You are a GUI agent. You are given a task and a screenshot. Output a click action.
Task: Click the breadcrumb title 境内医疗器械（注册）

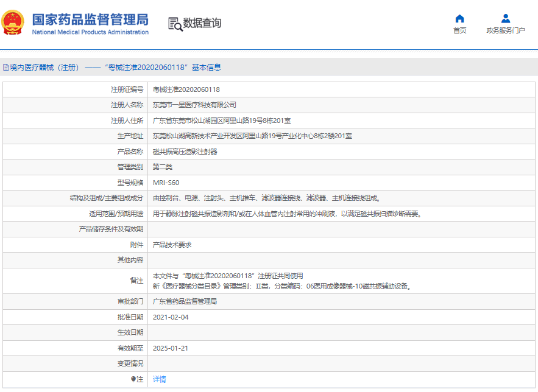44,67
